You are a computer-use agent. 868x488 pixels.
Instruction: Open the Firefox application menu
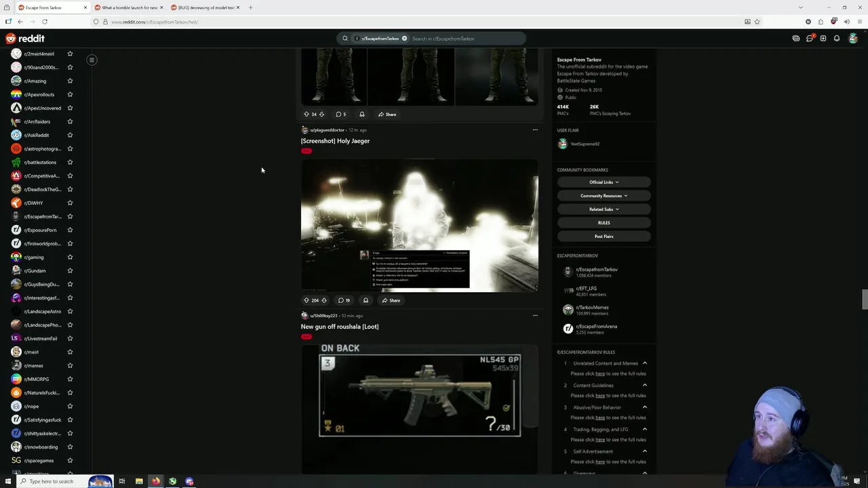pos(859,22)
